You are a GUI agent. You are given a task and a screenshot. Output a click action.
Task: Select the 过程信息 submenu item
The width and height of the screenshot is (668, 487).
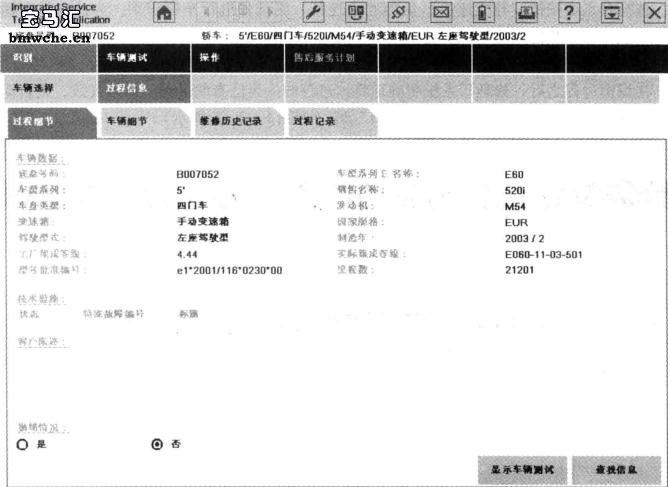(x=144, y=89)
